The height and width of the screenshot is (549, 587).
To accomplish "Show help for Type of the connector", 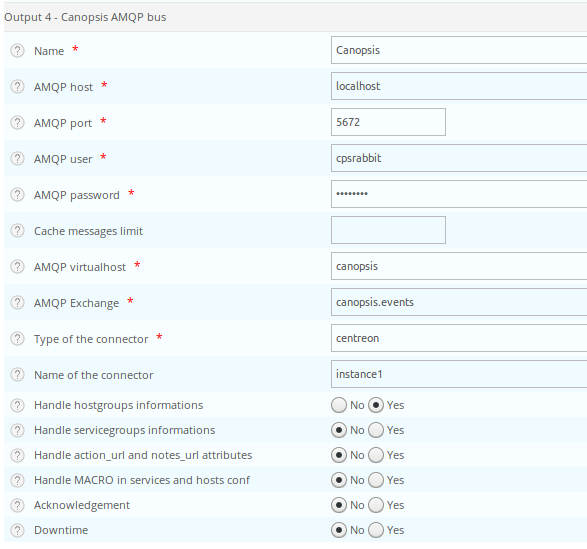I will tap(17, 338).
